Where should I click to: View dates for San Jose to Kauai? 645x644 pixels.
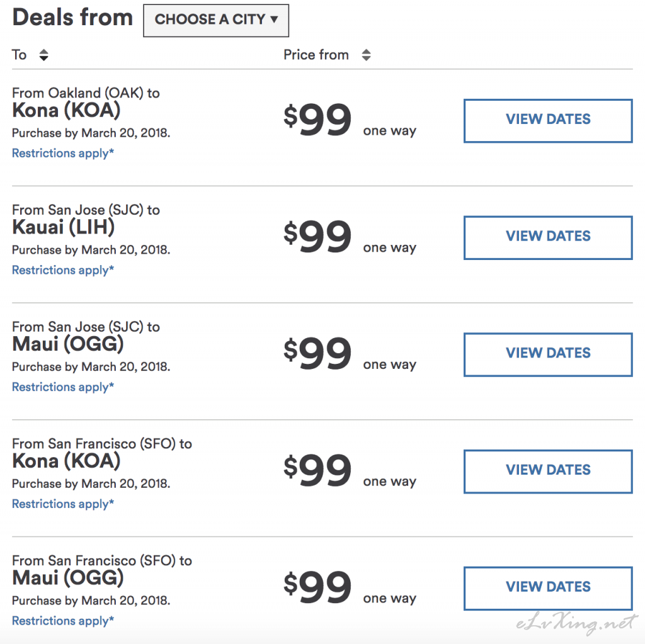tap(548, 237)
